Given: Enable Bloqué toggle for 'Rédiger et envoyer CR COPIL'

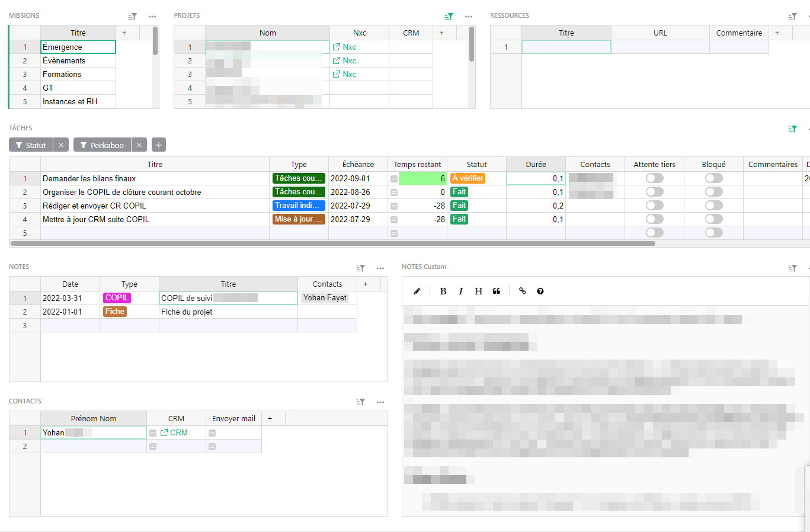Looking at the screenshot, I should [713, 205].
